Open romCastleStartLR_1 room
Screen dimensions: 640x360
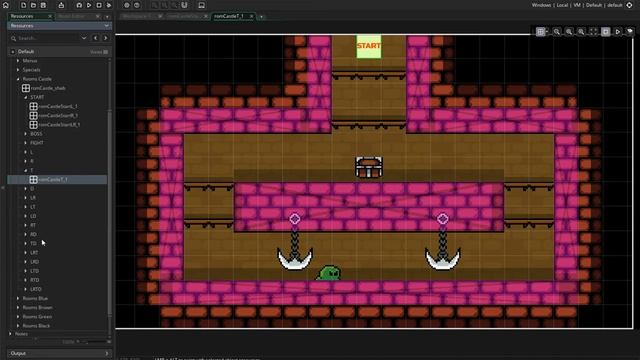click(55, 124)
